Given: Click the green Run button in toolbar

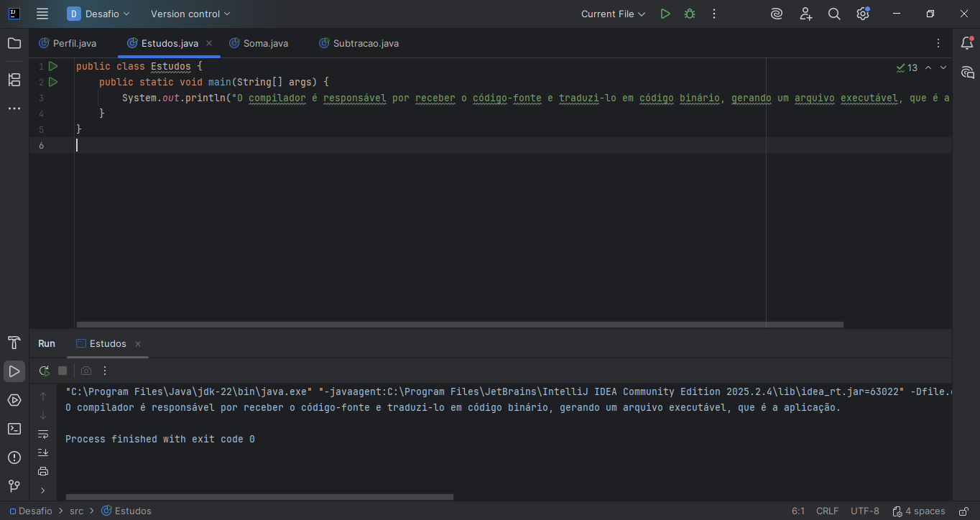Looking at the screenshot, I should 665,14.
